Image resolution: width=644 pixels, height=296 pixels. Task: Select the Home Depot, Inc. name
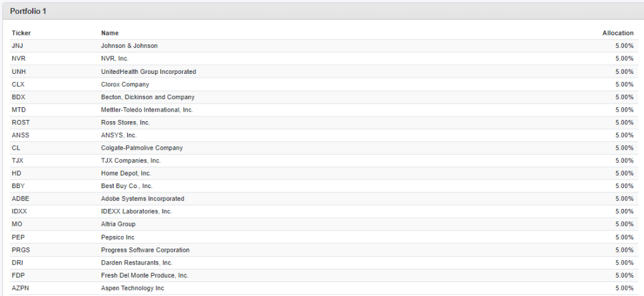tap(126, 174)
